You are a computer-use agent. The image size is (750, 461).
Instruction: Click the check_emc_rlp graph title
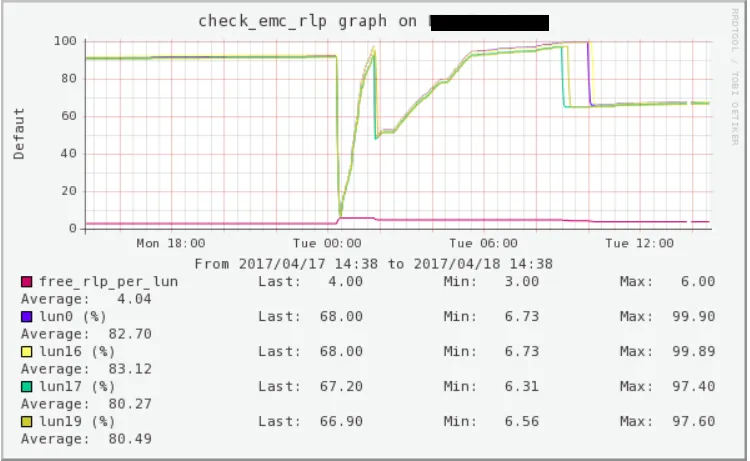point(310,21)
